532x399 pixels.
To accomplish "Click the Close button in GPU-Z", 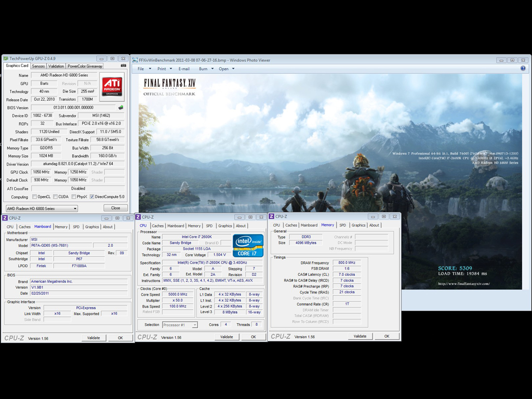I will click(x=115, y=208).
